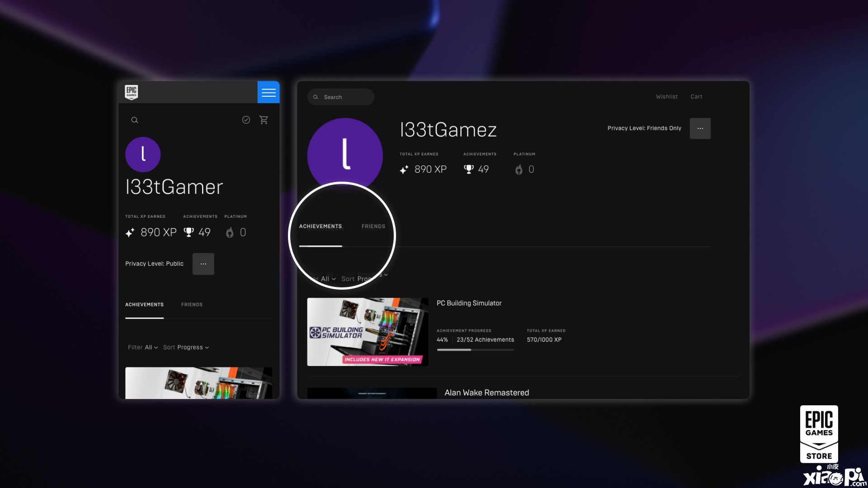Click the XP sparkle icon in mobile stats
868x488 pixels.
click(130, 233)
